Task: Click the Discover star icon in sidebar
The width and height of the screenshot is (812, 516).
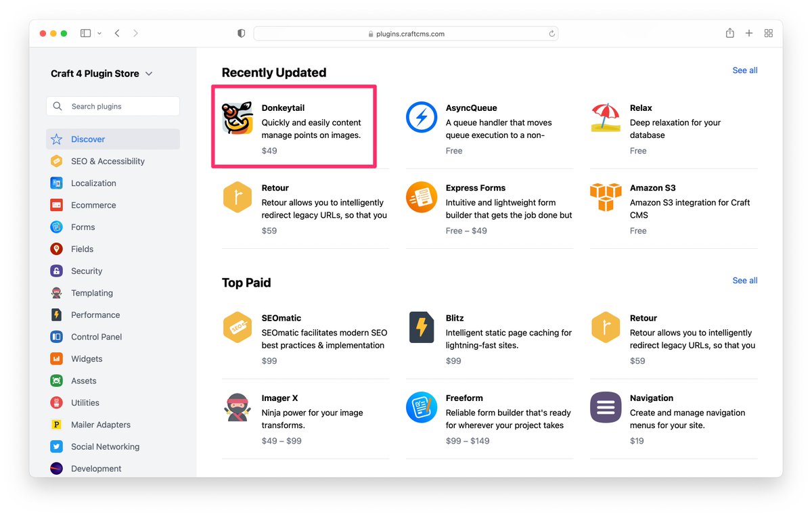Action: tap(57, 139)
